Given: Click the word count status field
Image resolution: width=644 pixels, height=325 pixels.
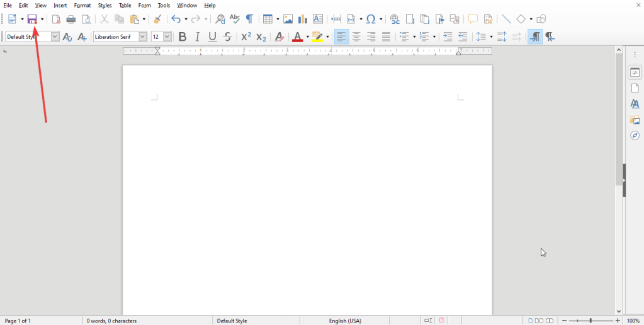Looking at the screenshot, I should coord(112,321).
